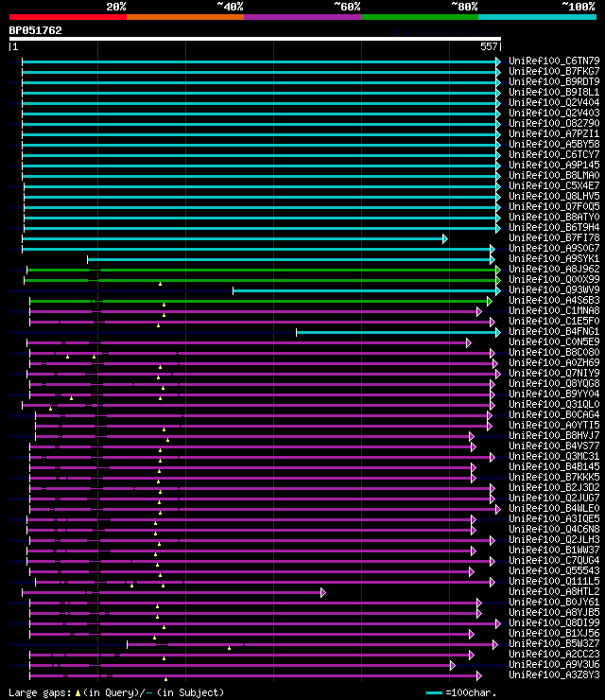The image size is (605, 700).
Task: Open hit UniRef100_Q2V403
Action: tap(554, 113)
